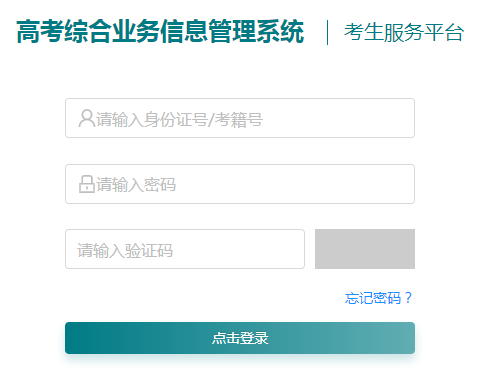The width and height of the screenshot is (479, 369).
Task: Select the verification code textbox
Action: point(185,249)
